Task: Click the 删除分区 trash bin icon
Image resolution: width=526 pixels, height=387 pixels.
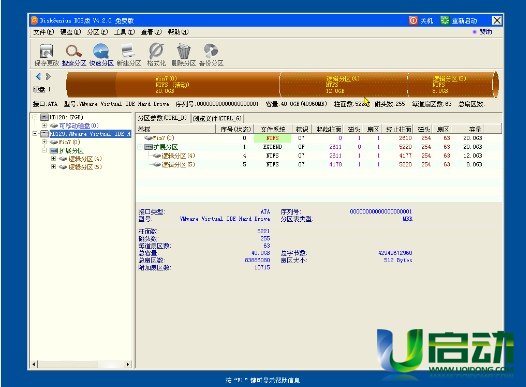Action: coord(183,55)
